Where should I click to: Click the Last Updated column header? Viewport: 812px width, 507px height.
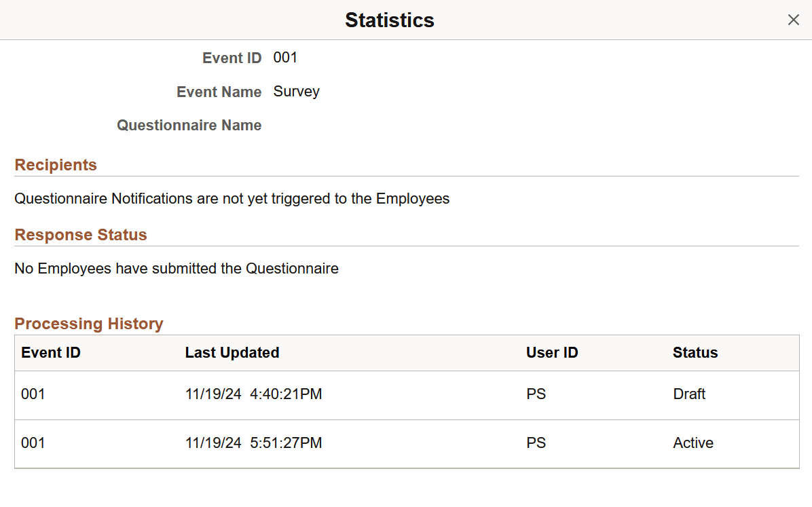pos(232,352)
